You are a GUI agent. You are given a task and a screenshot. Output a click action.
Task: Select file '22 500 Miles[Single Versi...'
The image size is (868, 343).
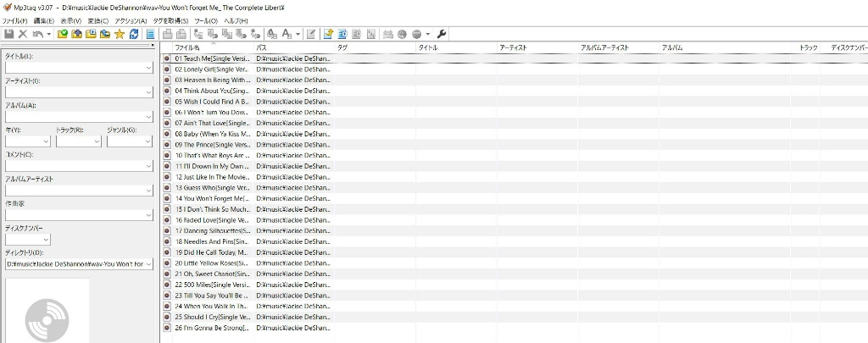tap(213, 285)
